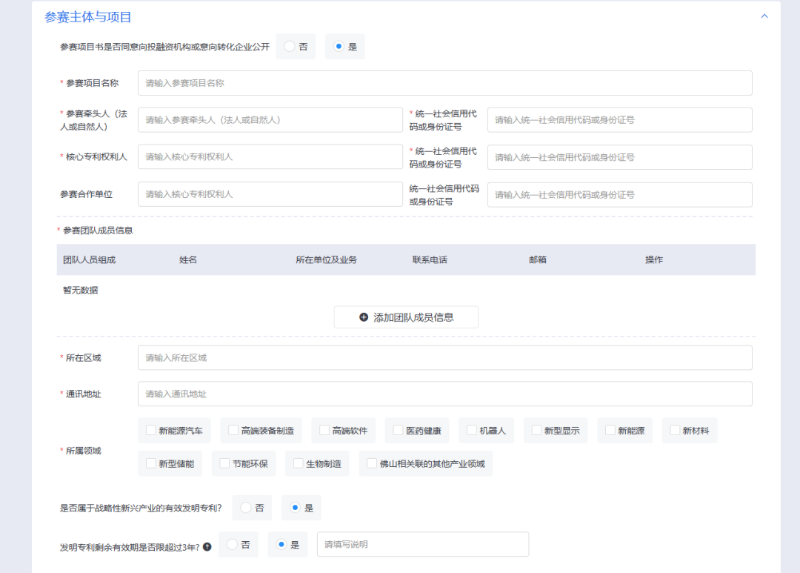This screenshot has height=573, width=800.
Task: Check the 生物制造 option
Action: click(296, 464)
